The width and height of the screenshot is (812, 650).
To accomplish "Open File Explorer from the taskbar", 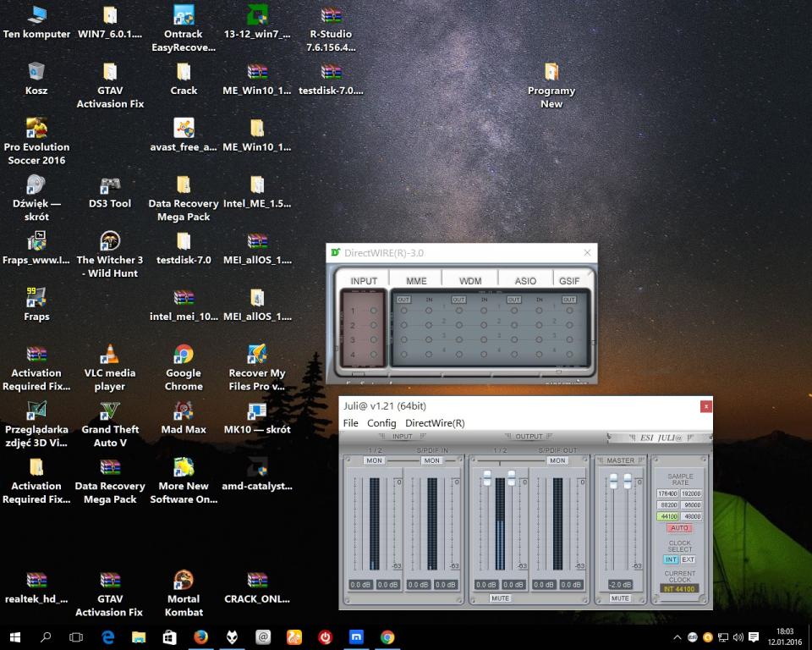I will pos(139,636).
